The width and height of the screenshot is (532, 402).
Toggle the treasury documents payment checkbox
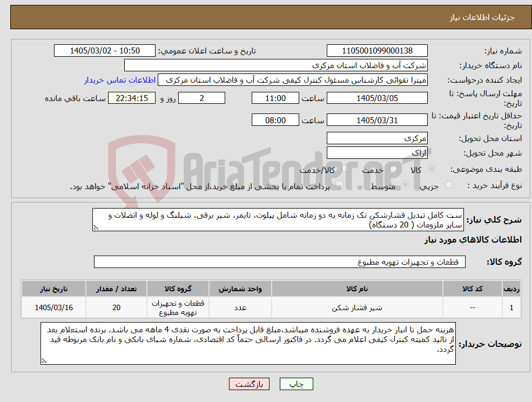point(339,185)
